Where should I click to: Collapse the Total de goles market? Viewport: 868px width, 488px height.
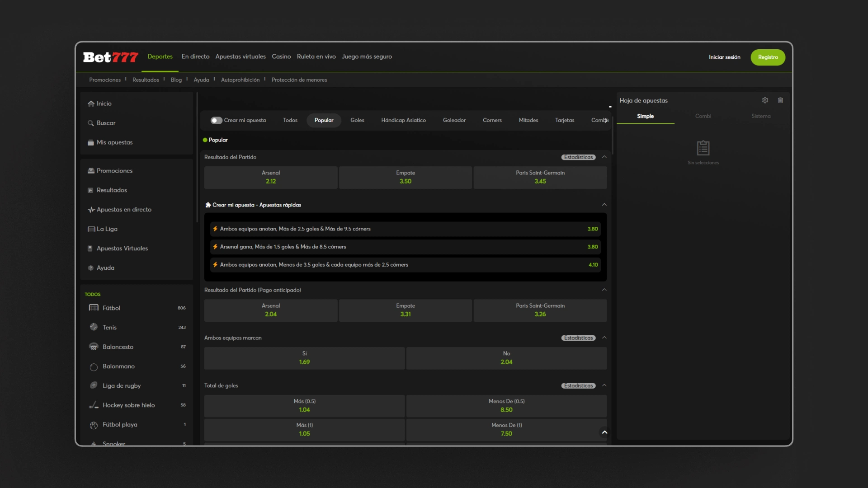click(604, 385)
